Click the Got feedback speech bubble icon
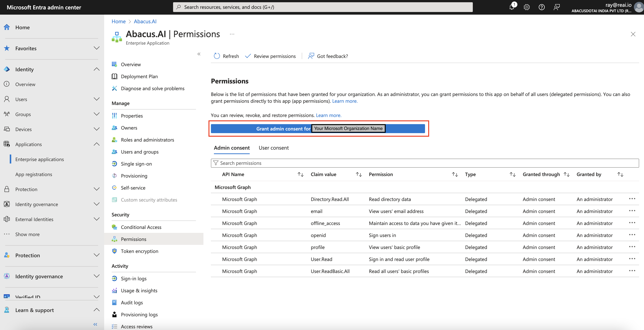Image resolution: width=644 pixels, height=330 pixels. [311, 55]
